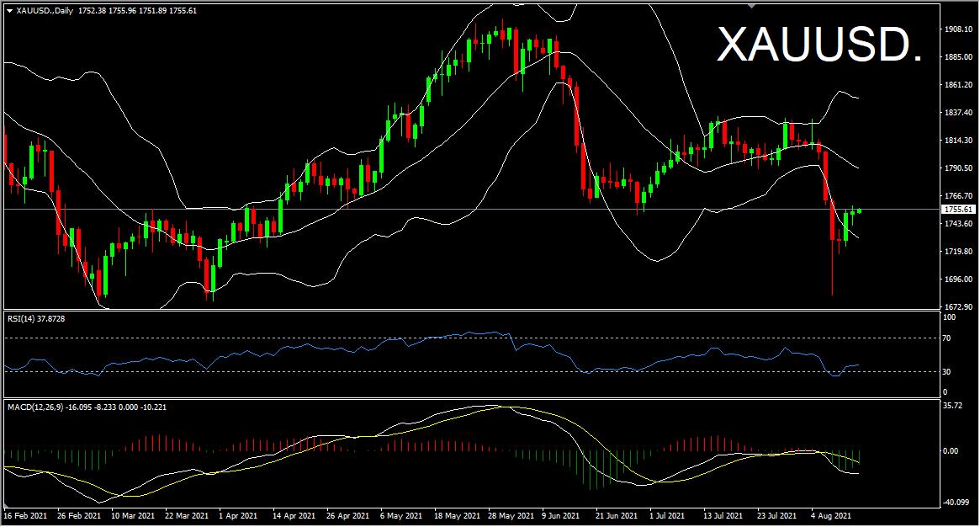Screen dimensions: 980x527
Task: Click the 28 May 2021 date label
Action: pyautogui.click(x=510, y=514)
